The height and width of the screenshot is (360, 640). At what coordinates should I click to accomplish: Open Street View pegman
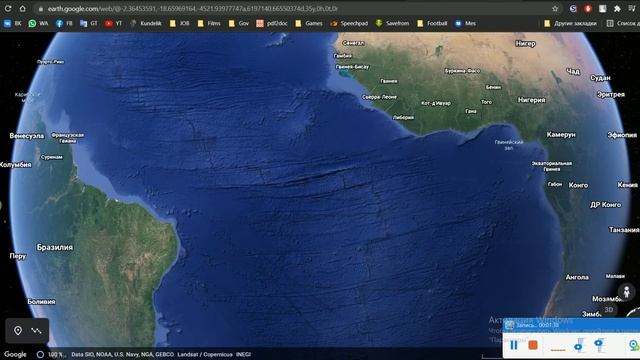(627, 291)
